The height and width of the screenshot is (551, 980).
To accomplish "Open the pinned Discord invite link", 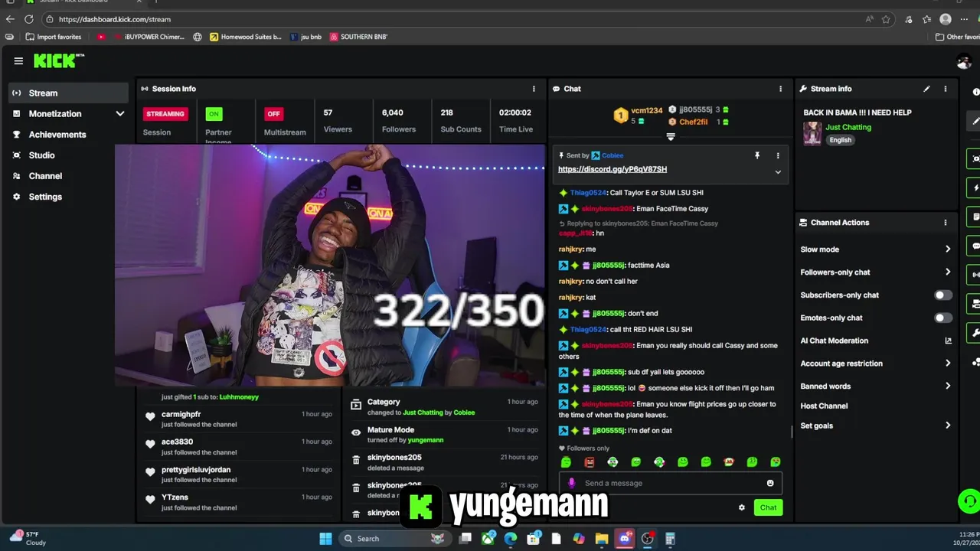I will [612, 169].
